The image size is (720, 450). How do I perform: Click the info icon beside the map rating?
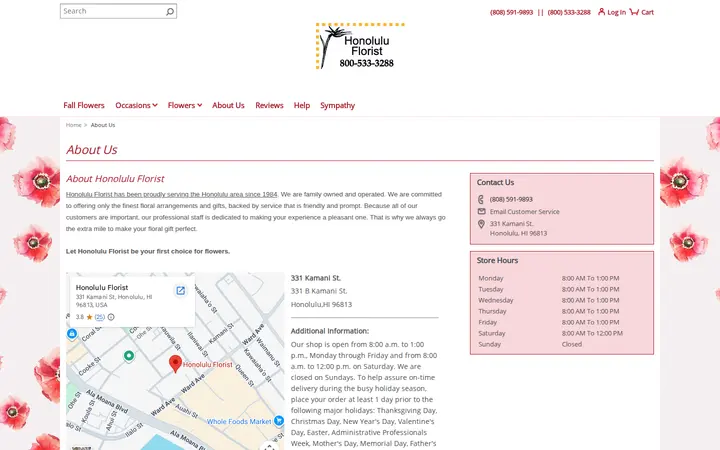pos(111,317)
